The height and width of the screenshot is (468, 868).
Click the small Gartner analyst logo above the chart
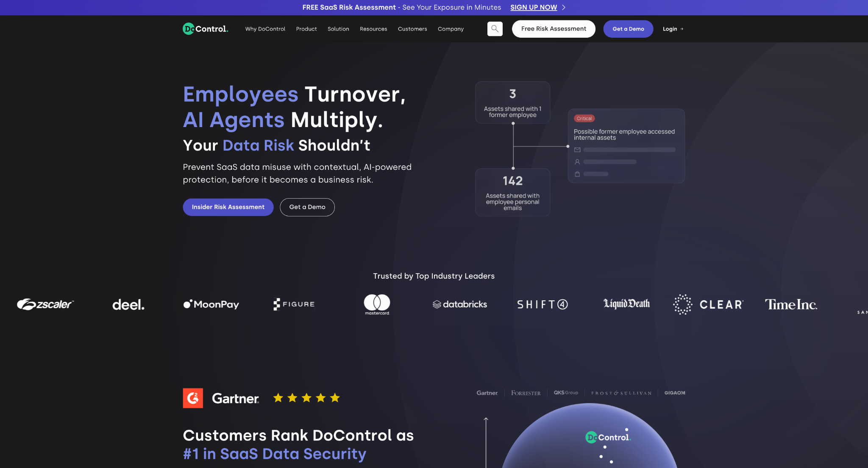(x=487, y=393)
